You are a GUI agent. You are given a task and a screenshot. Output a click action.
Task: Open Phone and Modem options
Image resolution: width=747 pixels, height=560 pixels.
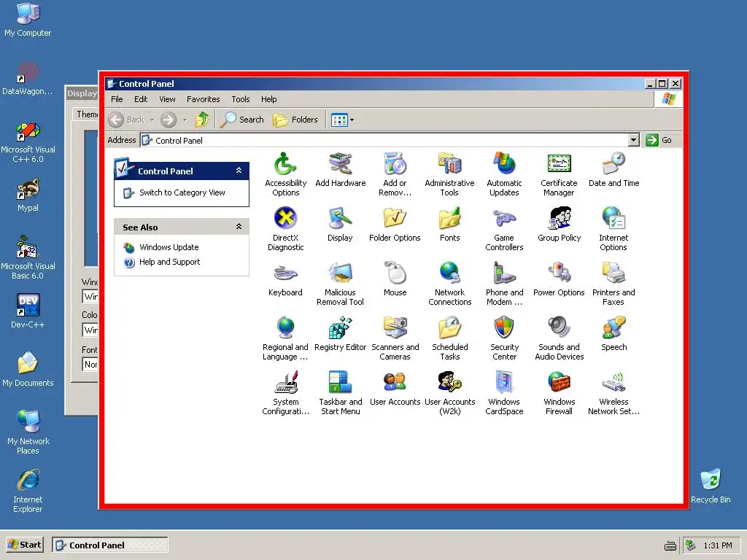click(x=504, y=284)
